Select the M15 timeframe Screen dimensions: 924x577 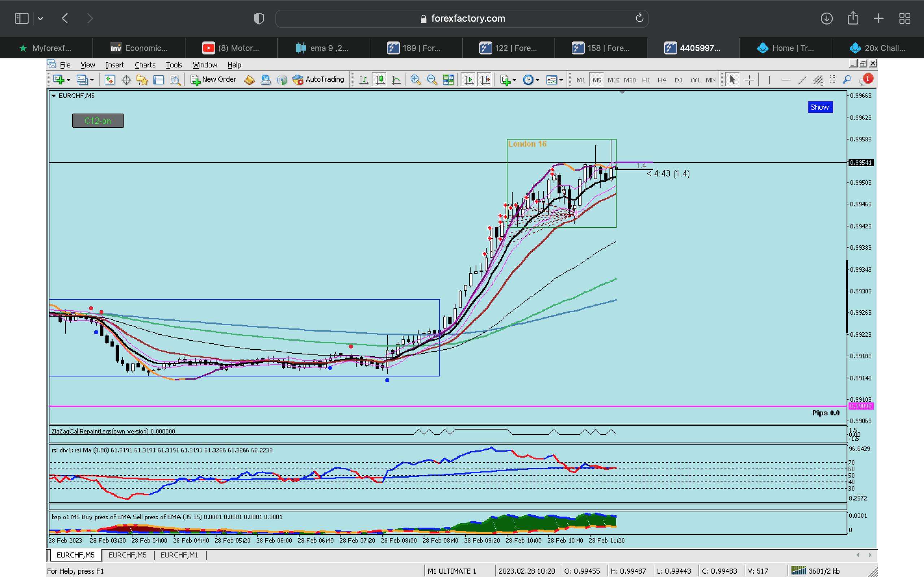click(x=613, y=80)
